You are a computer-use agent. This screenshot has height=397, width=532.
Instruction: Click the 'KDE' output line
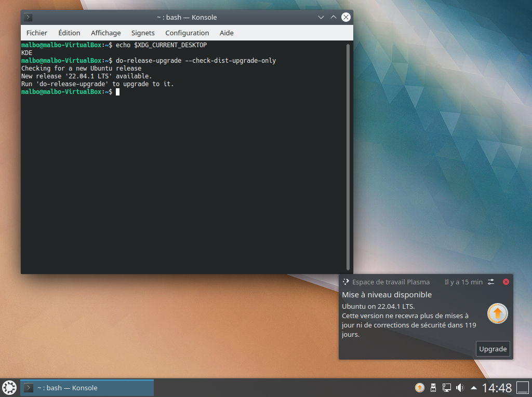pyautogui.click(x=27, y=53)
